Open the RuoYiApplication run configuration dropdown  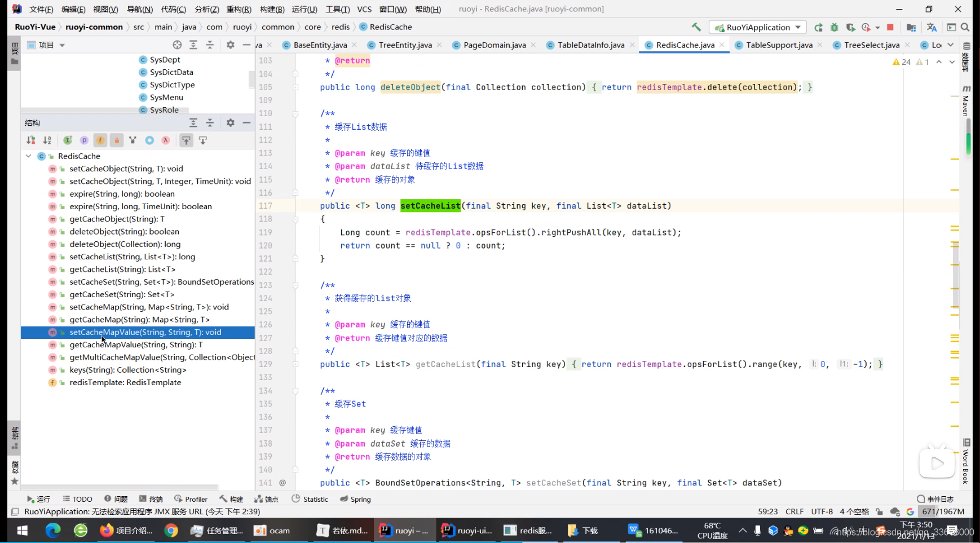(758, 27)
